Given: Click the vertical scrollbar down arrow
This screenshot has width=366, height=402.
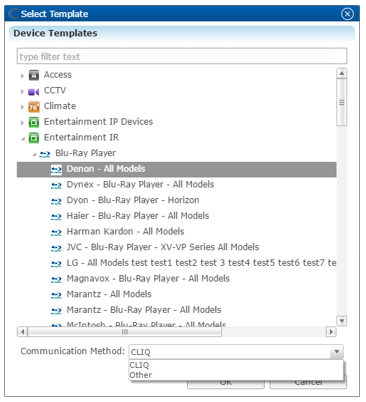Looking at the screenshot, I should tap(342, 321).
